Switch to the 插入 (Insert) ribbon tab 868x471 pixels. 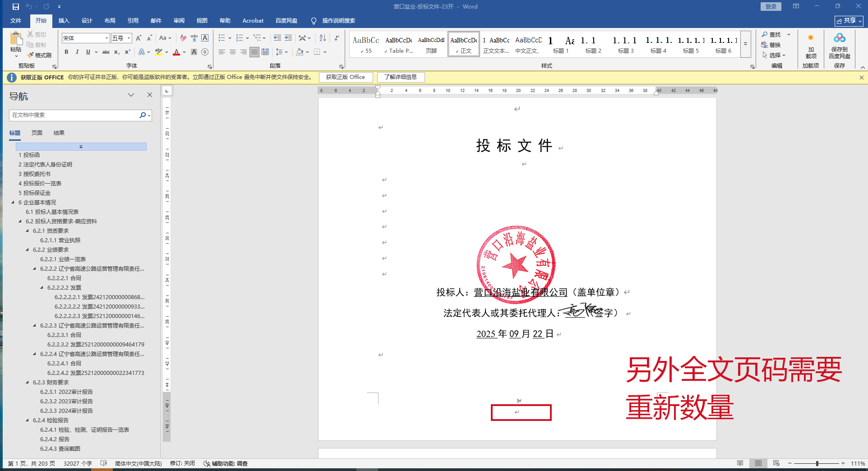[x=64, y=21]
